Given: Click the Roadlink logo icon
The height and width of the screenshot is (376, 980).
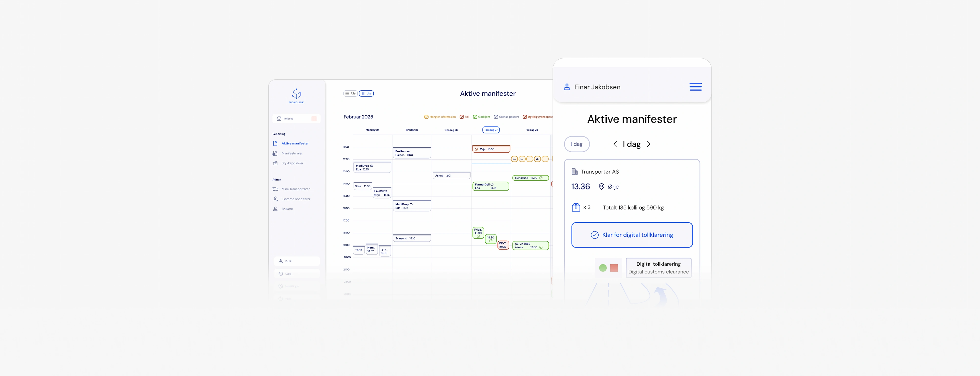Looking at the screenshot, I should tap(296, 94).
